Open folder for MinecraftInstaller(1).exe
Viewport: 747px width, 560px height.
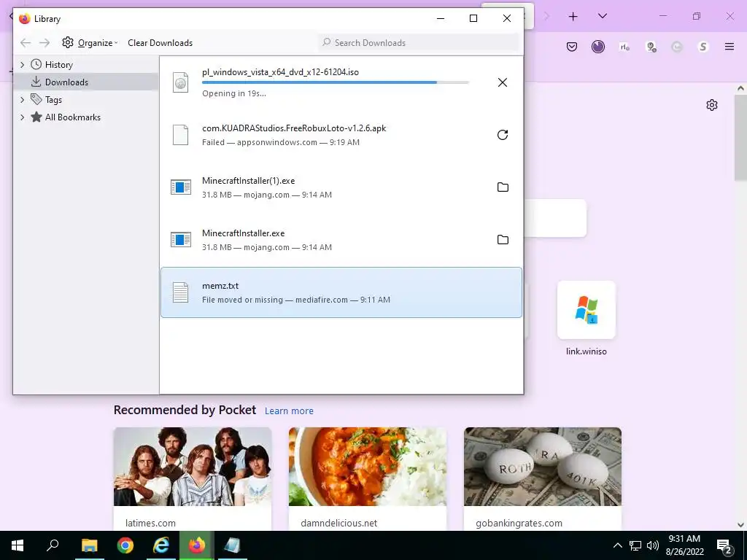pyautogui.click(x=503, y=187)
